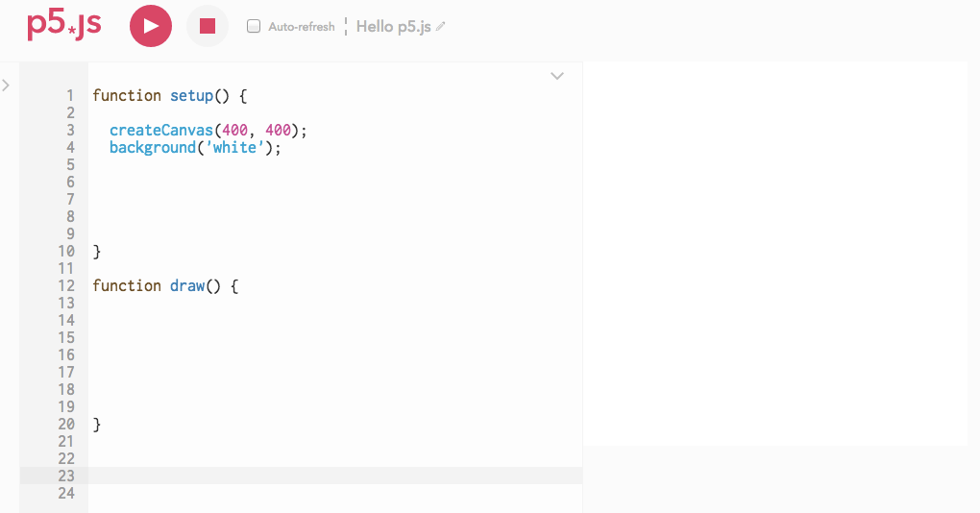Click the first 400 value in createCanvas

[x=235, y=130]
